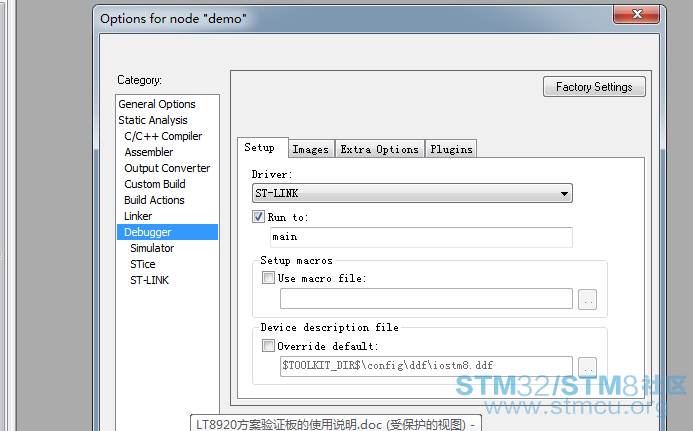Select Assembler category
Image resolution: width=693 pixels, height=431 pixels.
tap(148, 152)
